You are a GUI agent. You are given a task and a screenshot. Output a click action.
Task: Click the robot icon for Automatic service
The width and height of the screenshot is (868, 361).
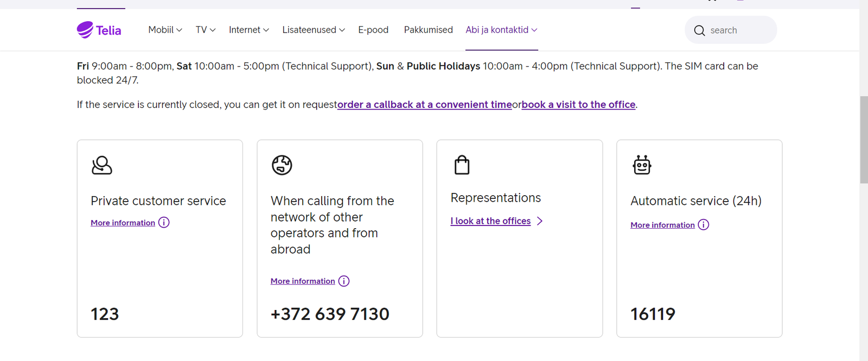[641, 165]
